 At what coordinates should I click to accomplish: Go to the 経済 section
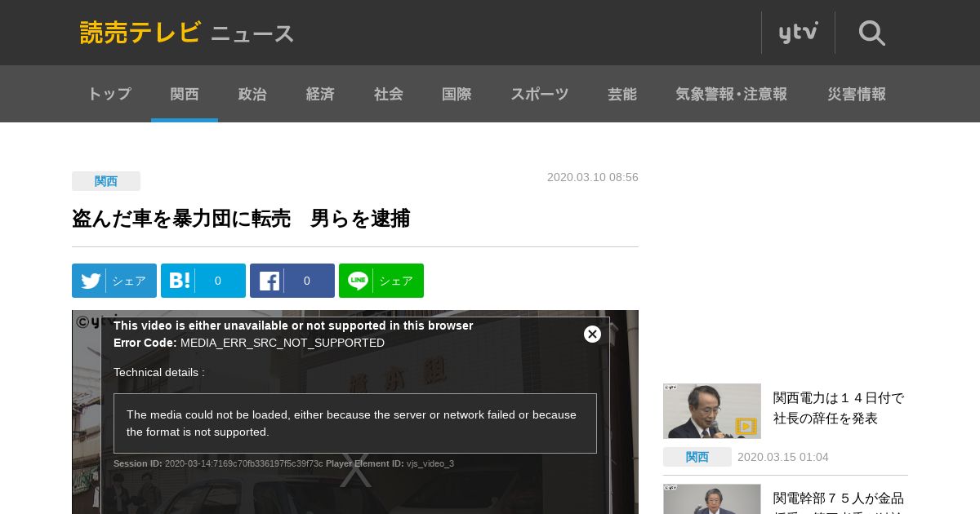tap(320, 94)
